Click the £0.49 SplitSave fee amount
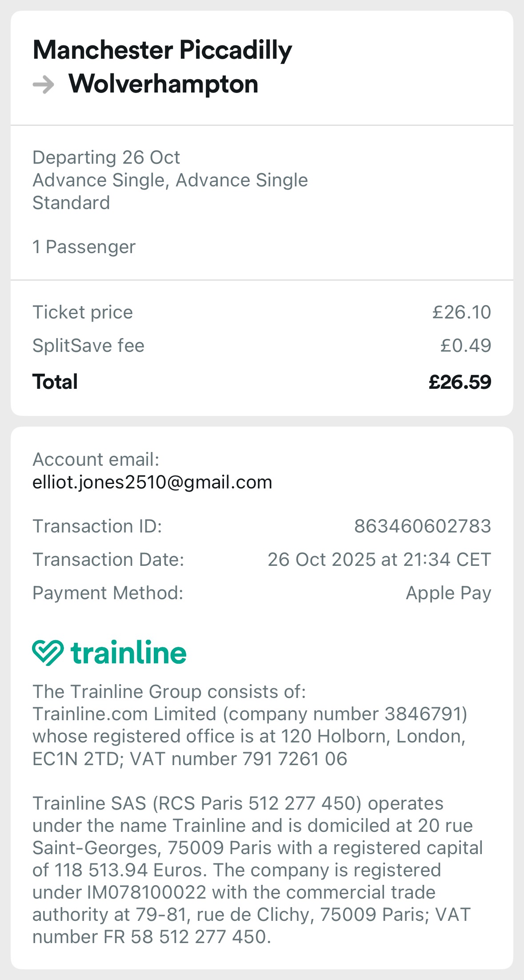 pos(465,346)
